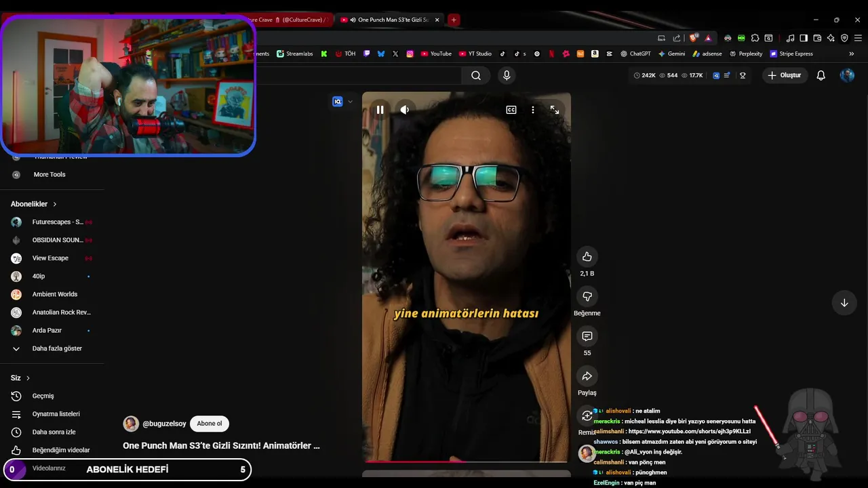Open the TÖH bookmark
Viewport: 868px width, 488px height.
pyautogui.click(x=345, y=54)
